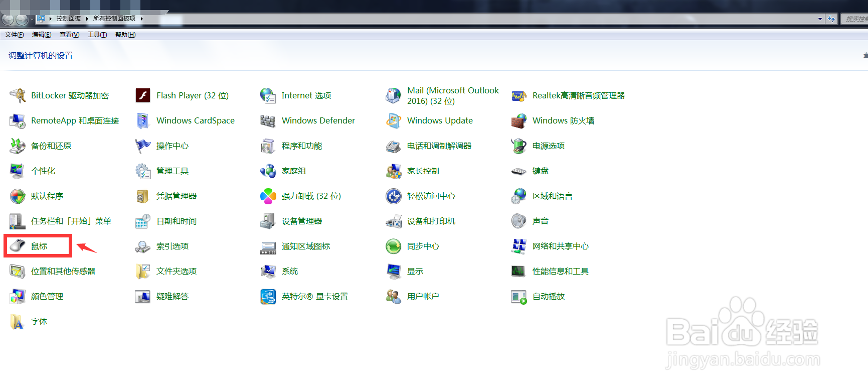Click the refresh button beside address bar
Image resolution: width=868 pixels, height=389 pixels.
[x=831, y=19]
